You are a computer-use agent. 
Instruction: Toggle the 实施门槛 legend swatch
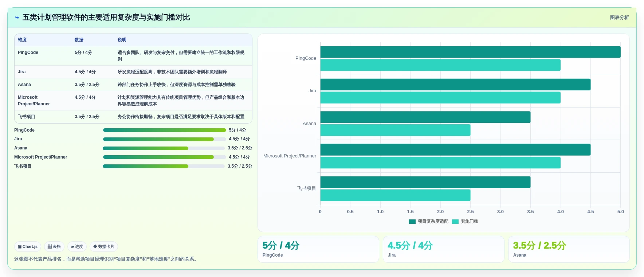click(x=455, y=222)
